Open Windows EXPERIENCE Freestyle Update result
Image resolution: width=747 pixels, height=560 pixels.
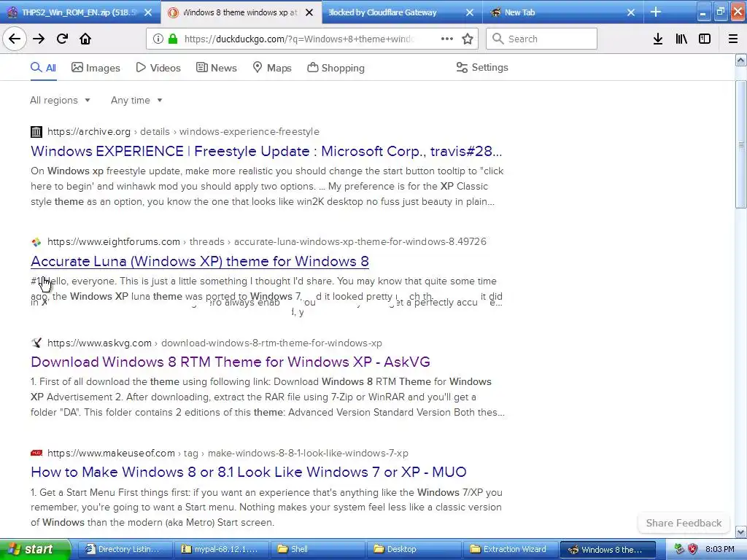click(x=266, y=151)
